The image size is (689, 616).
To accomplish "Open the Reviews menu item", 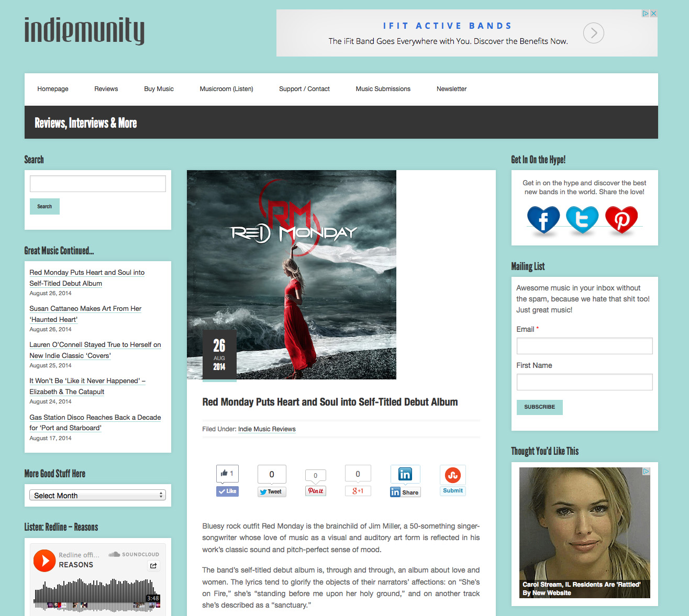I will point(106,89).
